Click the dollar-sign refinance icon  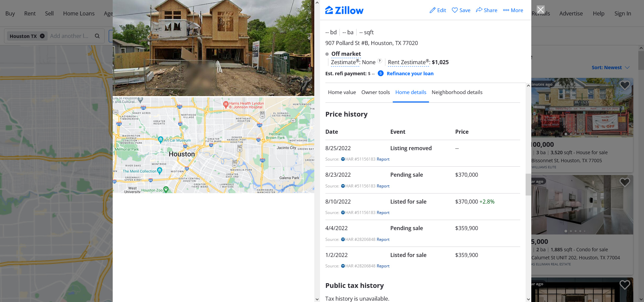click(381, 73)
